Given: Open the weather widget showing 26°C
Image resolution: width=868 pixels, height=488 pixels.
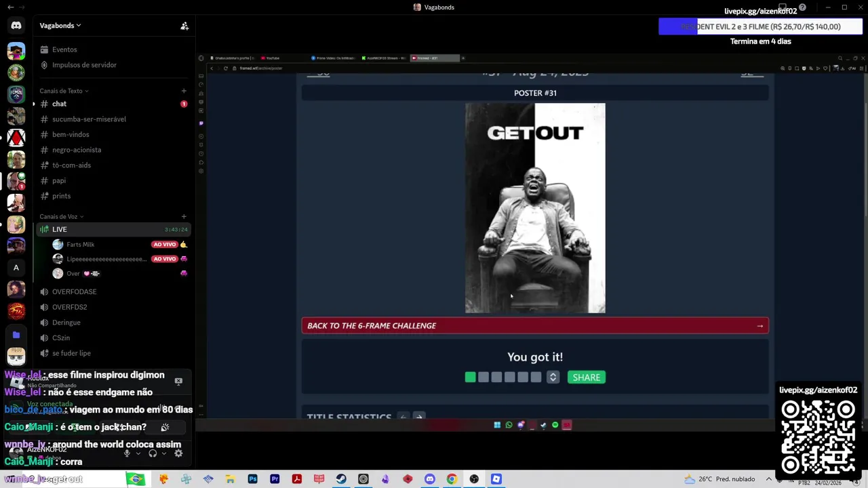Looking at the screenshot, I should [x=720, y=479].
